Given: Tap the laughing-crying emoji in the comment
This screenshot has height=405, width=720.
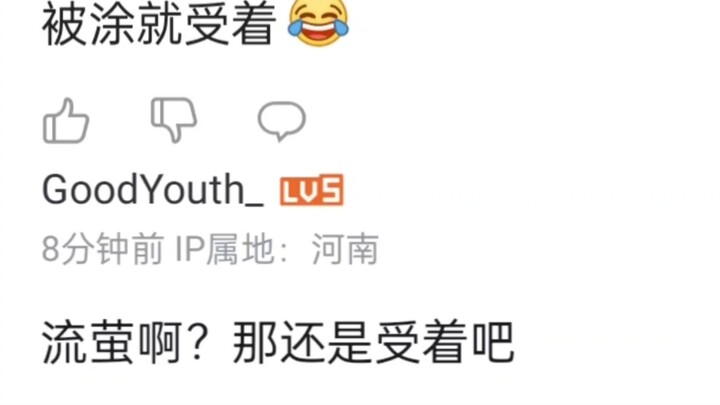Looking at the screenshot, I should coord(318,22).
